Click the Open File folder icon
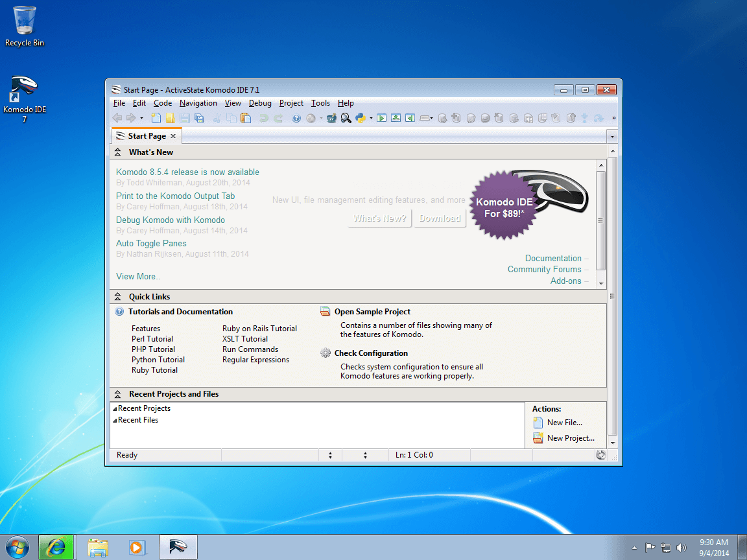The height and width of the screenshot is (560, 747). 170,118
